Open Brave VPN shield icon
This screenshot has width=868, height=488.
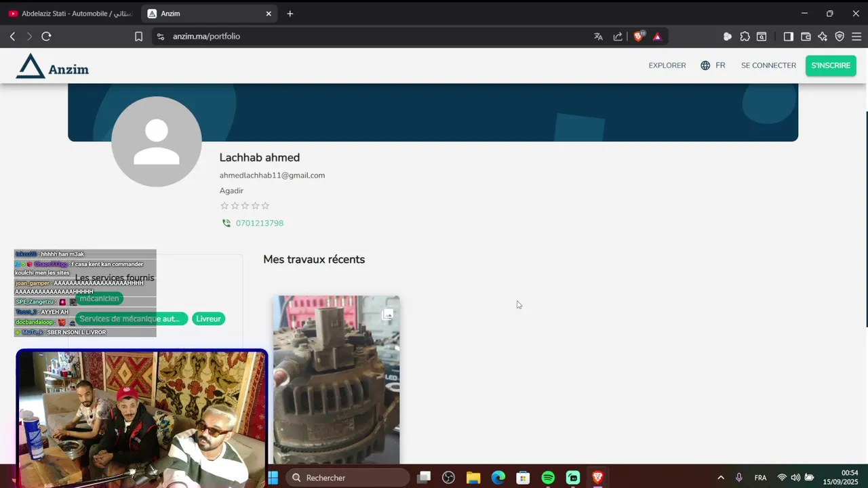[x=840, y=37]
